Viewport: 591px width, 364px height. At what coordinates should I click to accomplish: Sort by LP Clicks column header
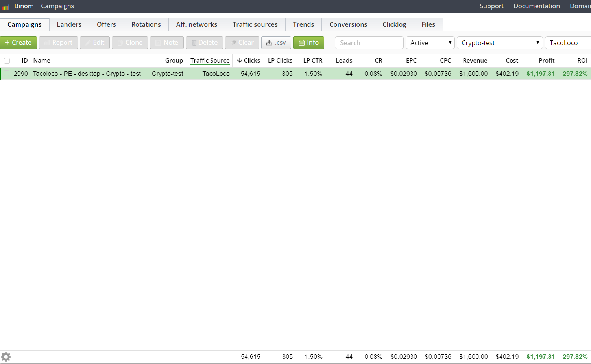(280, 61)
